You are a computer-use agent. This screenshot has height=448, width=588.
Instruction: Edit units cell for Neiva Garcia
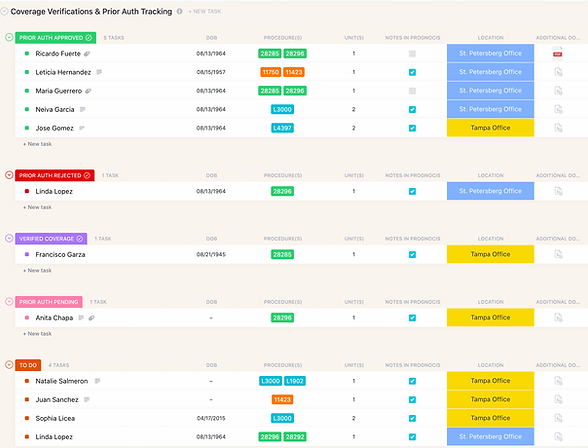tap(354, 109)
